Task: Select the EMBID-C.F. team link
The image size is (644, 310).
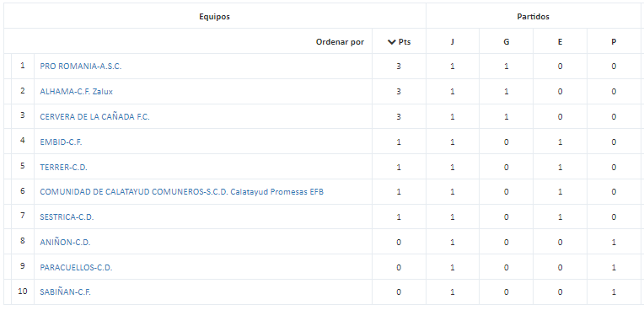Action: (62, 142)
